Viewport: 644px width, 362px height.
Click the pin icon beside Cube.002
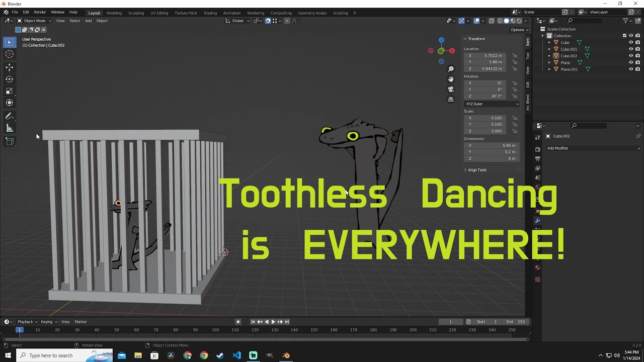point(638,136)
